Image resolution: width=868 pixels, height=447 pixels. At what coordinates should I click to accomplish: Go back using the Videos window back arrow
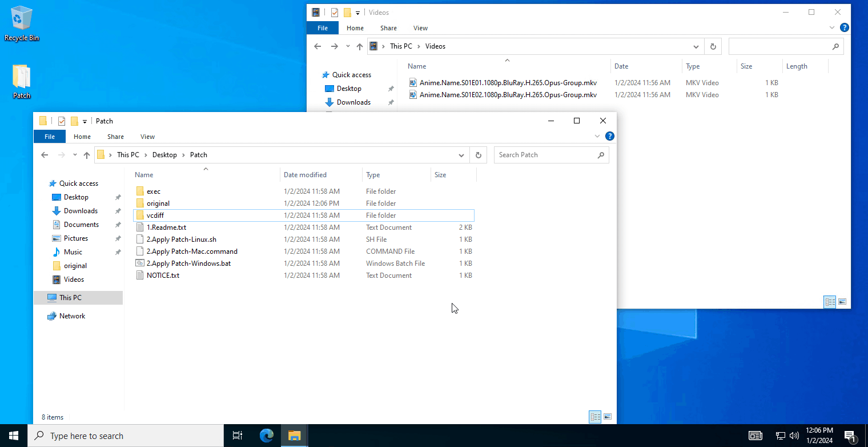coord(318,46)
